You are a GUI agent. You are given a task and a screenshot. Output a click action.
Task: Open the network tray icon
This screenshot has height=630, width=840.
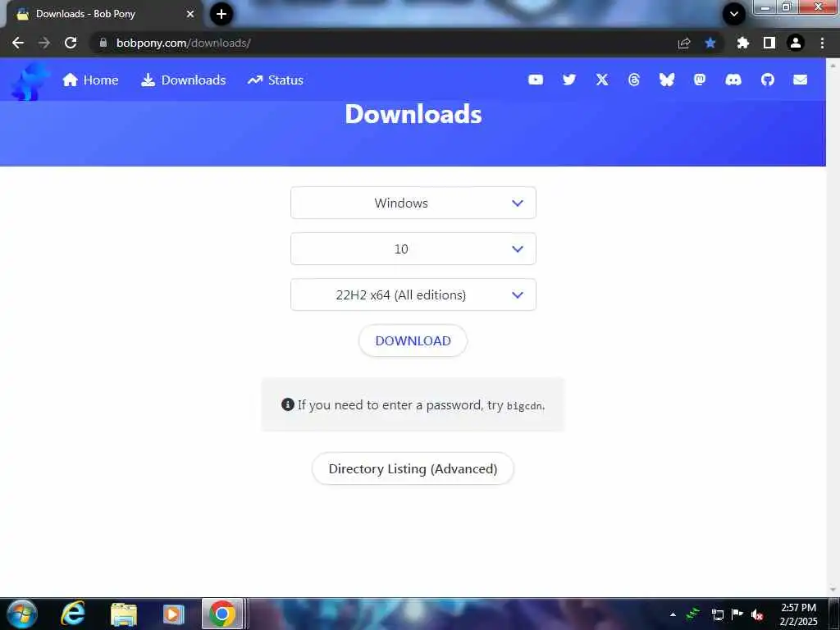click(x=717, y=614)
